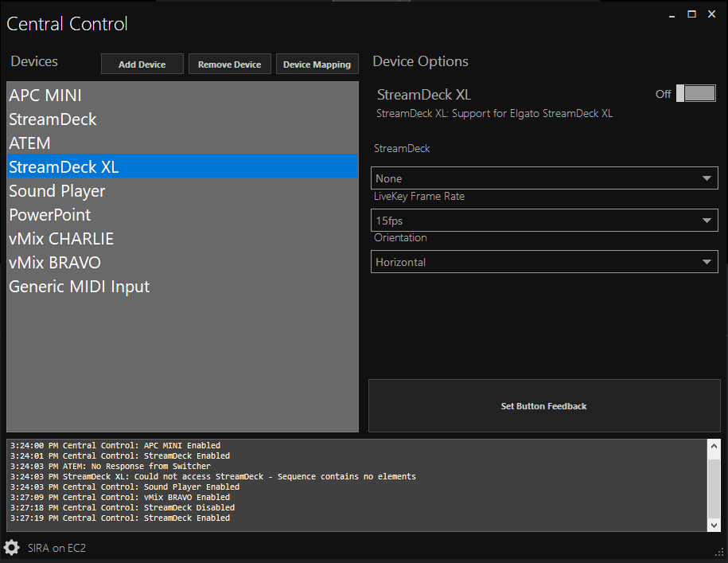Select the highlighted StreamDeck XL device

(x=183, y=166)
